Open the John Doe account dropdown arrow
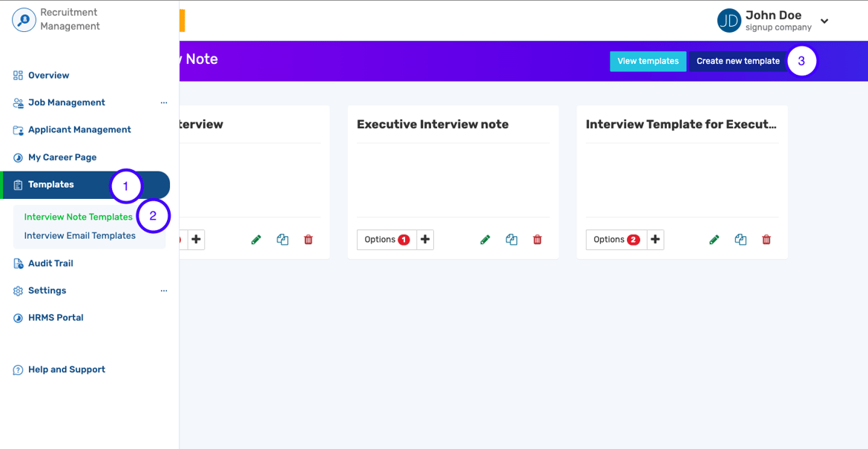The image size is (868, 449). coord(824,21)
